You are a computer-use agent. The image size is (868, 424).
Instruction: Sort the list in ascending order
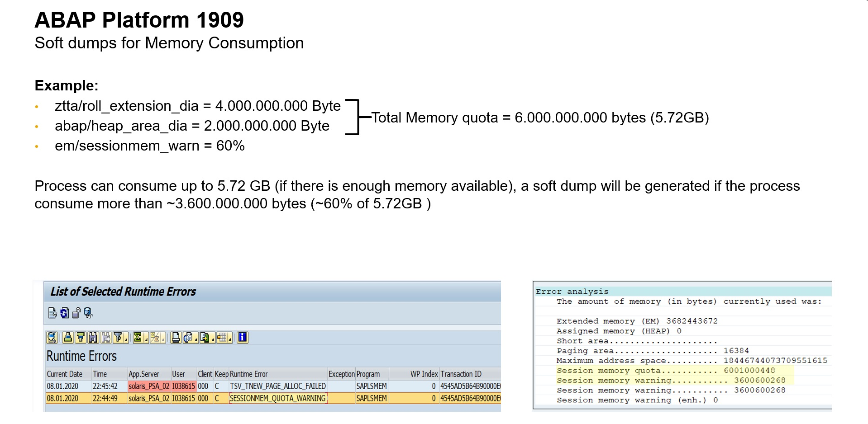coord(68,338)
